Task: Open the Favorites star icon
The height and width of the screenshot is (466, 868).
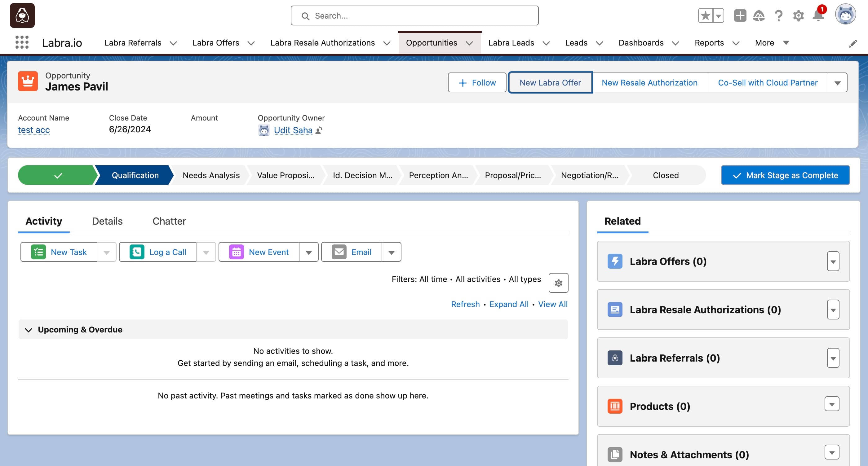Action: pyautogui.click(x=706, y=15)
